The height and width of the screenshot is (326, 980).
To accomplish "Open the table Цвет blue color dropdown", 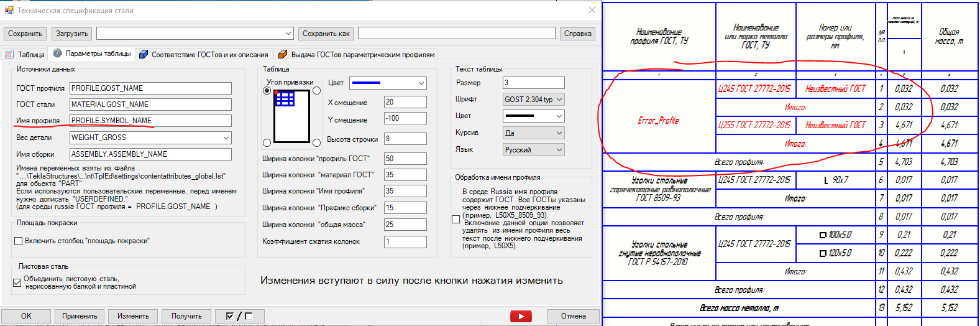I will click(x=388, y=83).
